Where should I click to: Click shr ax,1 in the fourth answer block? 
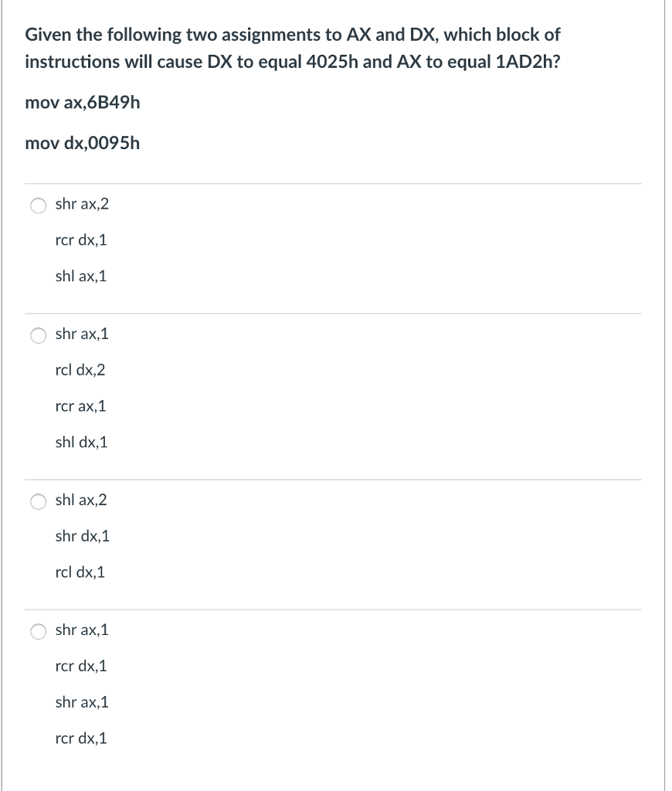click(80, 630)
